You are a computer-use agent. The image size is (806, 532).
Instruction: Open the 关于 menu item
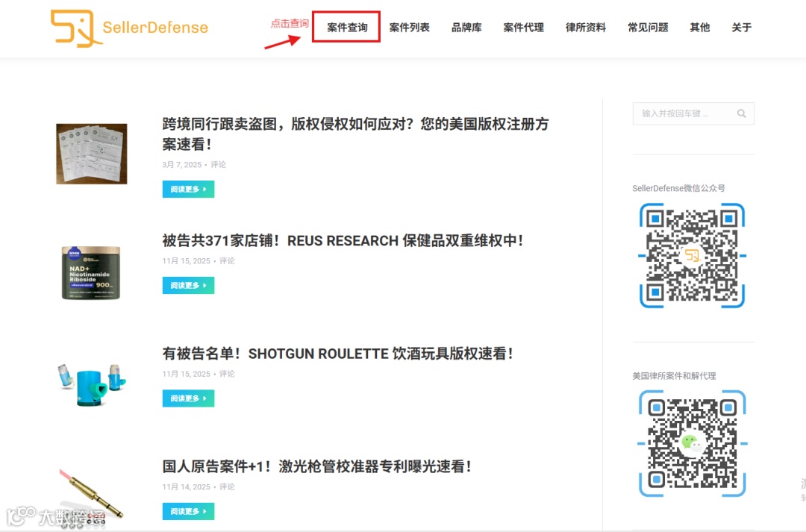tap(742, 28)
